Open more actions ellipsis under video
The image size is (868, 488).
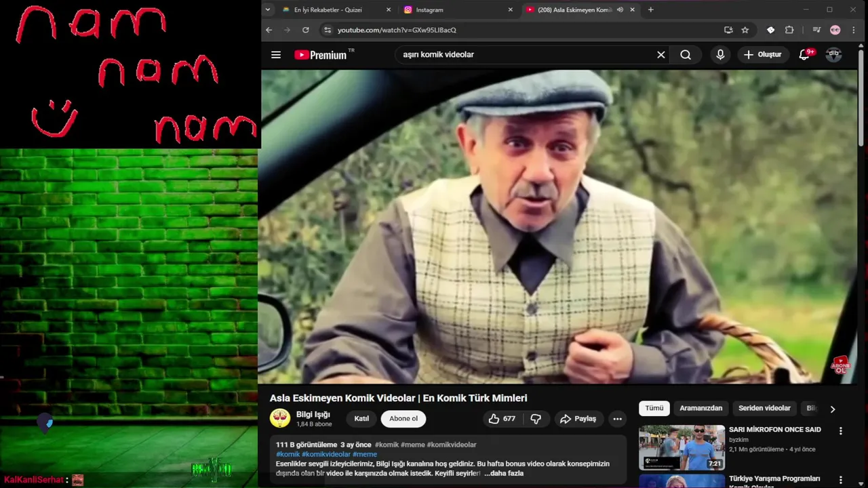(617, 419)
